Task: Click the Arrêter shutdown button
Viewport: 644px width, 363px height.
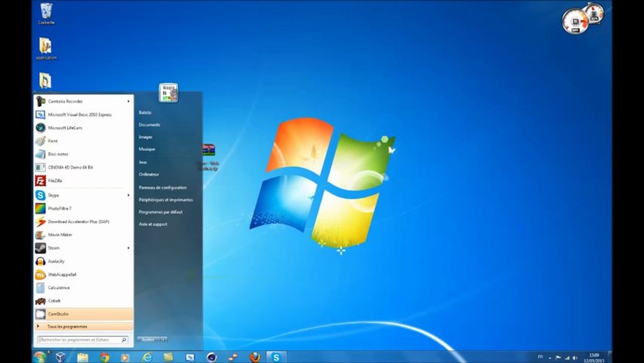Action: (x=148, y=340)
